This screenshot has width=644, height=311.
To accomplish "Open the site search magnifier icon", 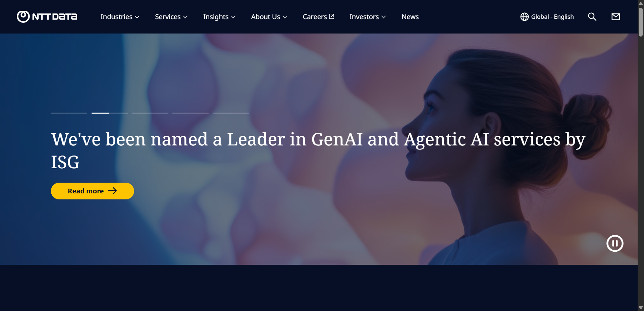I will [592, 17].
